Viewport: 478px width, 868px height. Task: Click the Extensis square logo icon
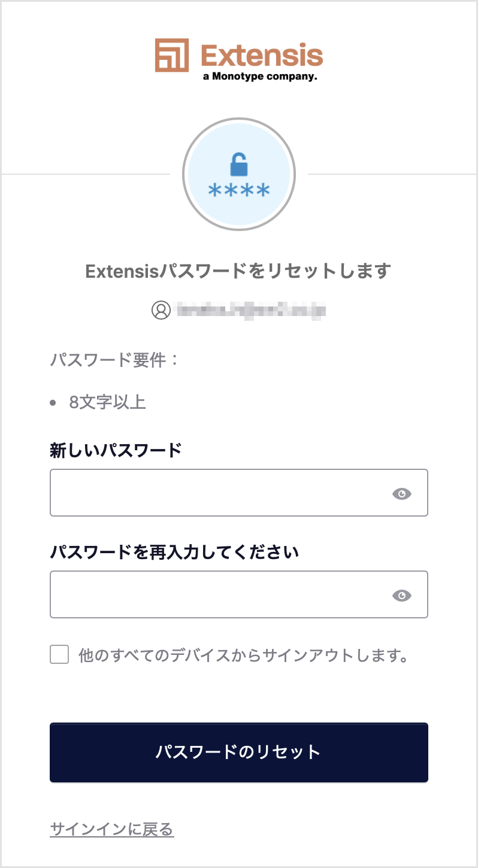click(x=172, y=55)
